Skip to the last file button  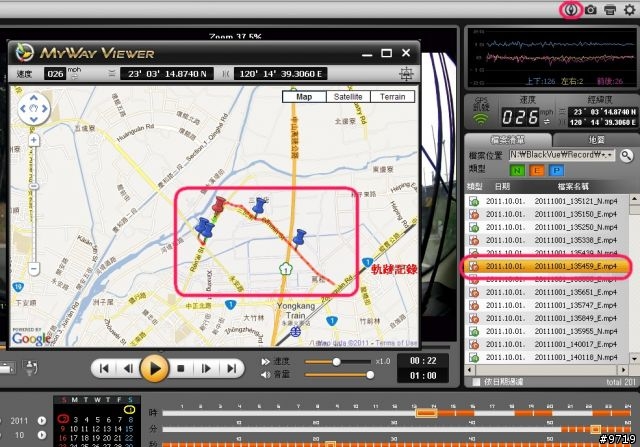pyautogui.click(x=231, y=369)
